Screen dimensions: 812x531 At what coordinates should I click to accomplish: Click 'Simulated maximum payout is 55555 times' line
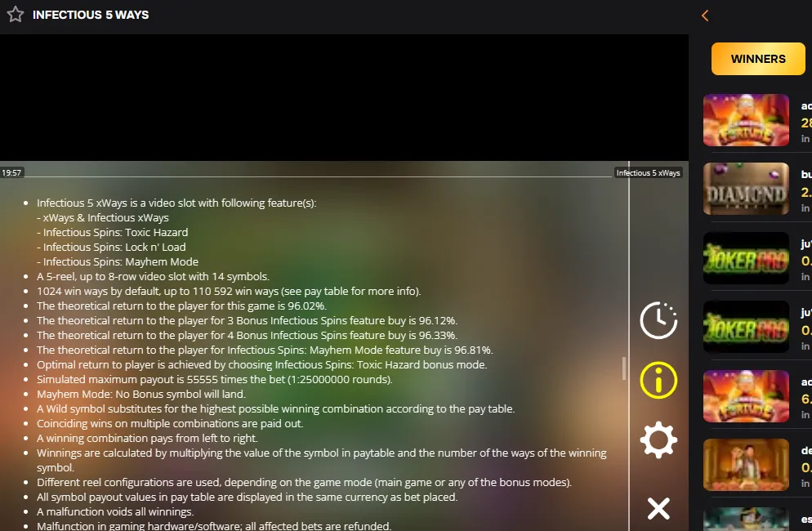214,379
